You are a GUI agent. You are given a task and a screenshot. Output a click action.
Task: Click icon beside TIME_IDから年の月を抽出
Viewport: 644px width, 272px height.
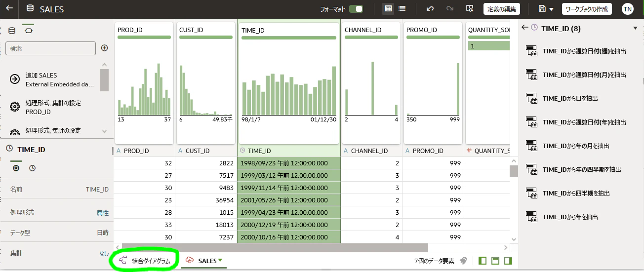532,146
